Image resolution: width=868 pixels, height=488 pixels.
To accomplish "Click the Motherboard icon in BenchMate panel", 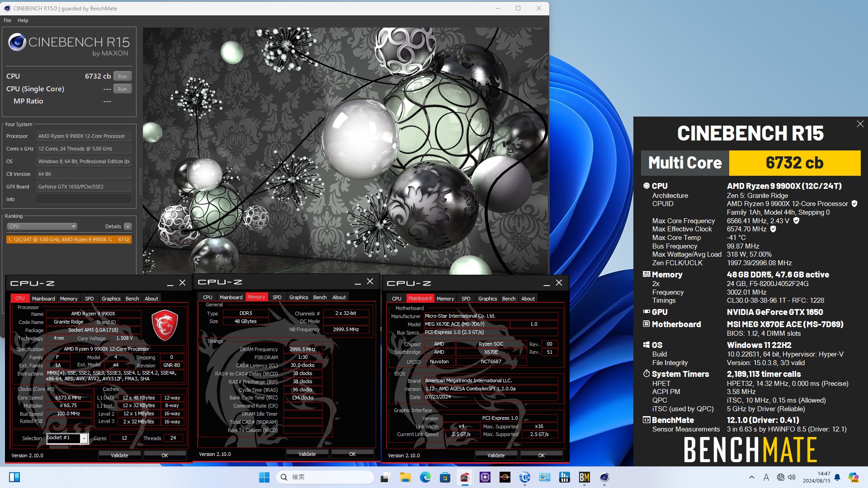I will [x=646, y=324].
